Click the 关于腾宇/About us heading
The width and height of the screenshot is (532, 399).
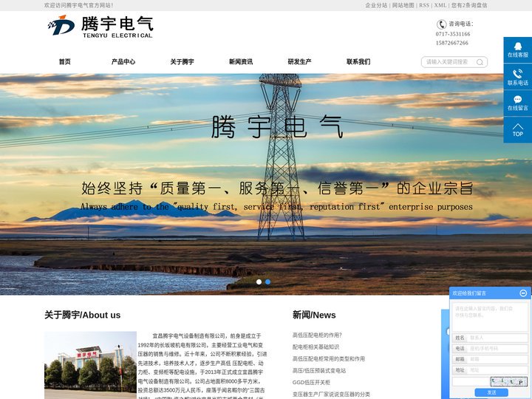[x=83, y=316]
